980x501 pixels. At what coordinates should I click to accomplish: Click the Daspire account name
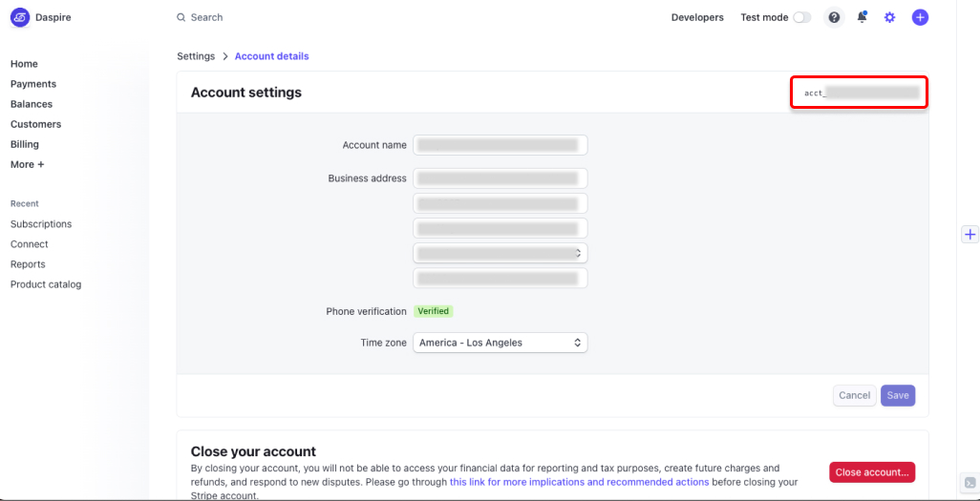coord(53,17)
